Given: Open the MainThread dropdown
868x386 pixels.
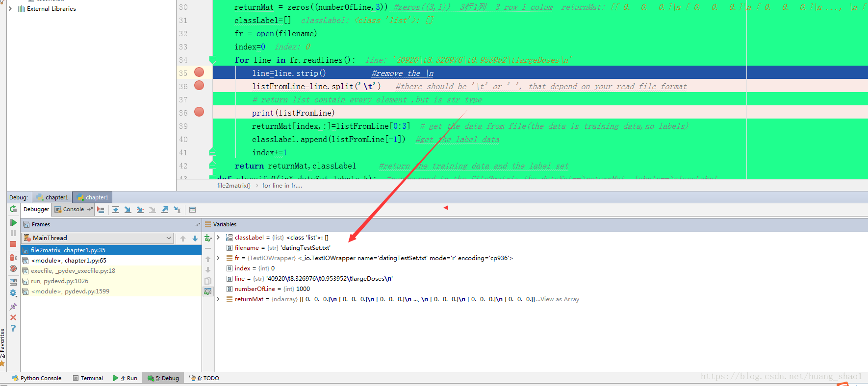Looking at the screenshot, I should point(98,238).
